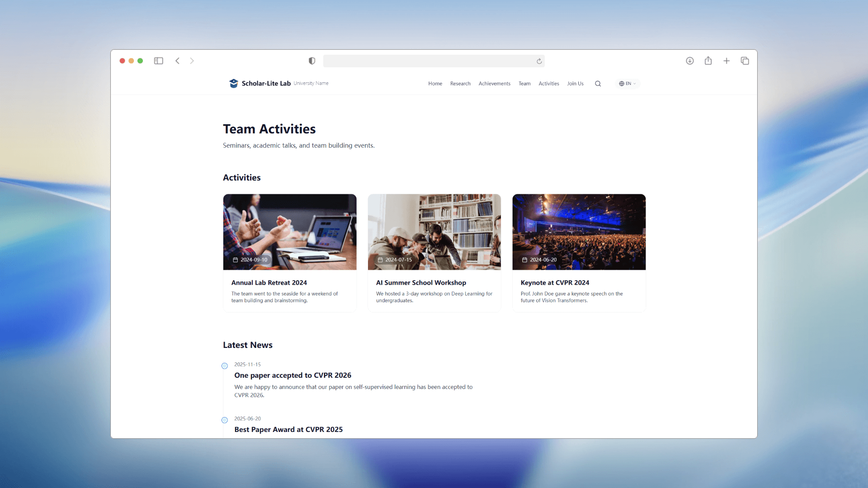The width and height of the screenshot is (868, 488).
Task: Select the 2025-06-20 timeline marker dot
Action: tap(225, 420)
